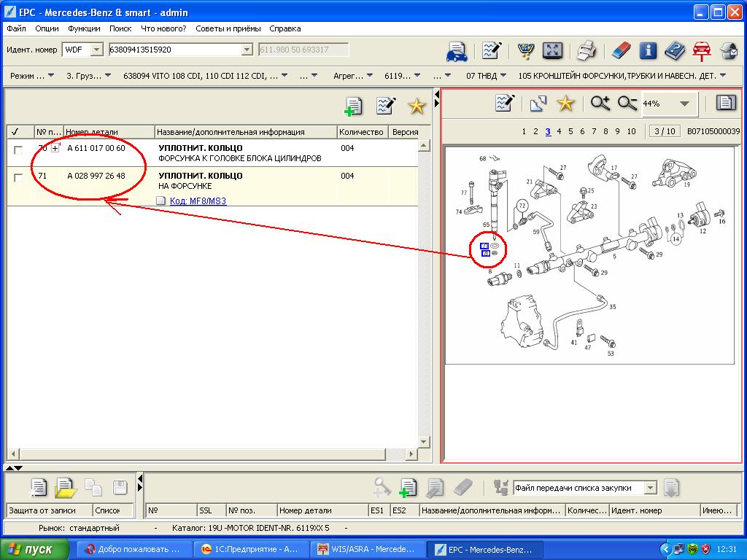This screenshot has width=747, height=560.
Task: Click the star icon above the diagram
Action: (565, 104)
